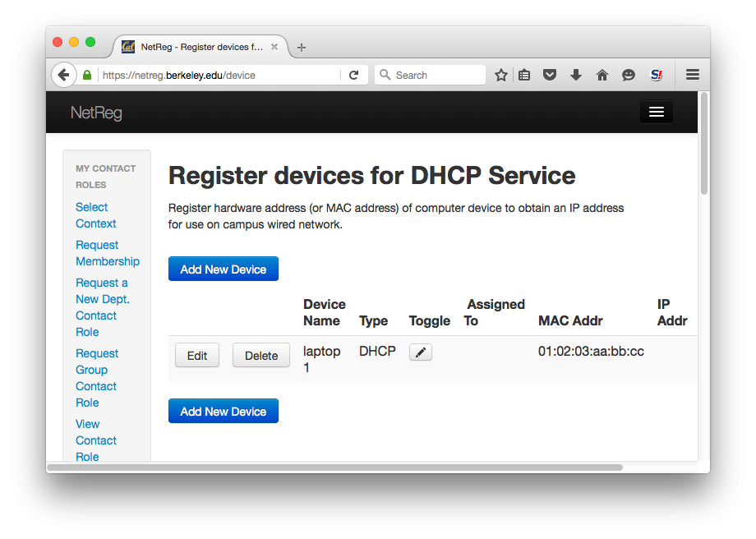Image resolution: width=756 pixels, height=539 pixels.
Task: Click the Cal favicon on the tab
Action: pos(128,47)
